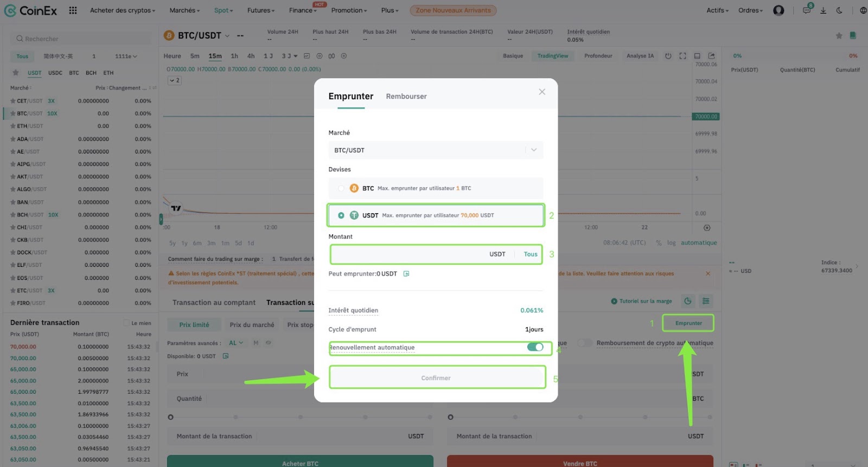The image size is (868, 467).
Task: Close the Emprunter dialog
Action: (x=542, y=92)
